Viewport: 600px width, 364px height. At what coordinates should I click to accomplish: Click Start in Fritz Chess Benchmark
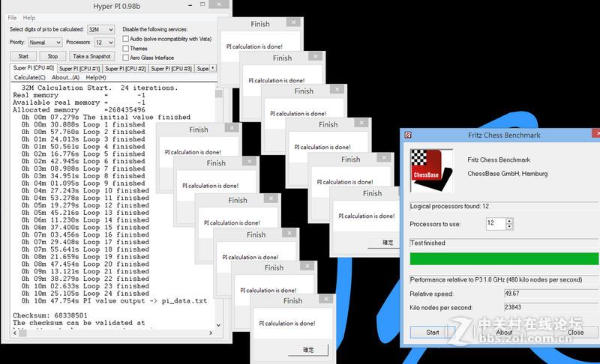pyautogui.click(x=433, y=333)
